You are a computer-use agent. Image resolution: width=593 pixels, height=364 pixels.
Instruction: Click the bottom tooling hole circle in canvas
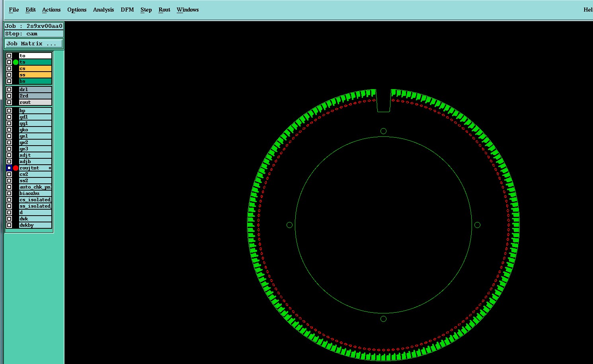pyautogui.click(x=383, y=319)
